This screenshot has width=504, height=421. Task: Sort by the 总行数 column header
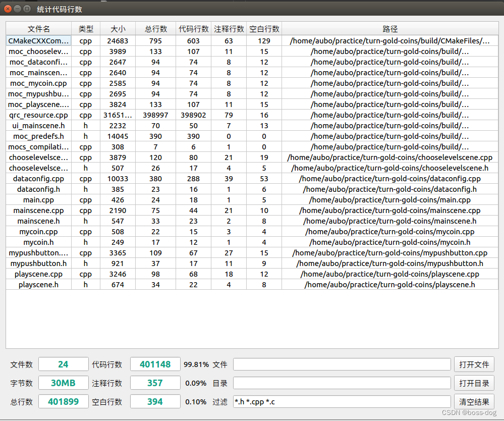155,29
